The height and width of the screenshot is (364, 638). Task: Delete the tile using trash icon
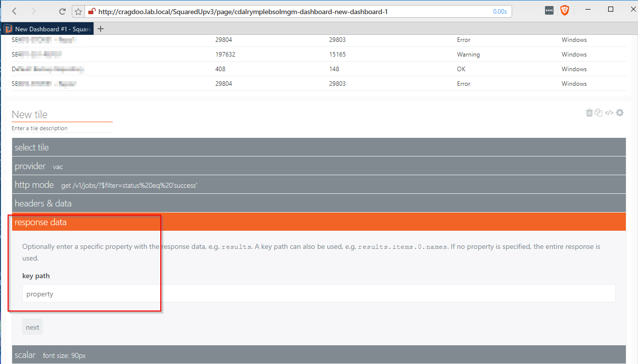coord(589,113)
